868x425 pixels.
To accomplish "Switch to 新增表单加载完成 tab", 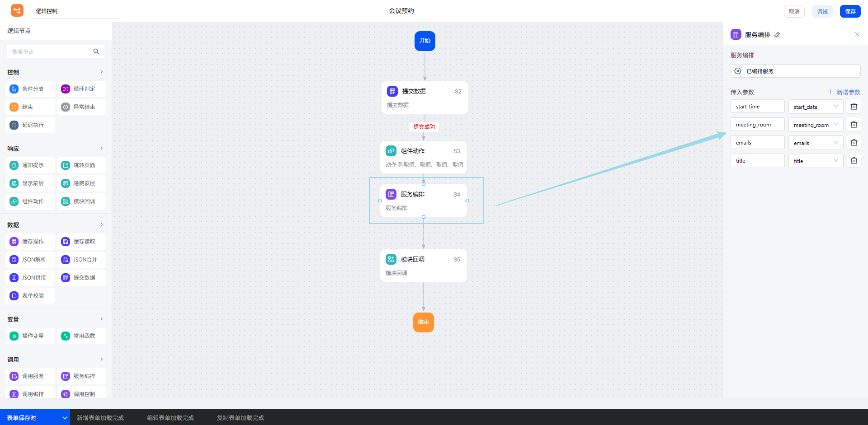I will click(x=100, y=418).
